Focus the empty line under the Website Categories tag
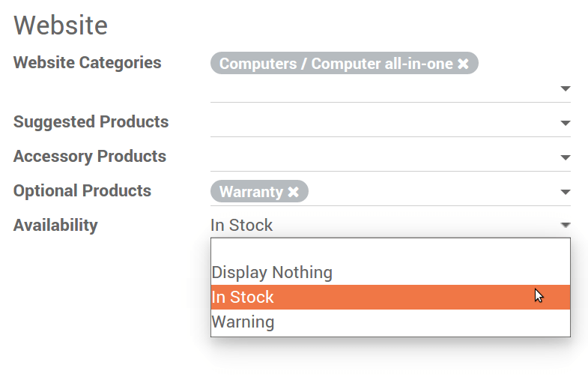The width and height of the screenshot is (588, 383). (382, 89)
